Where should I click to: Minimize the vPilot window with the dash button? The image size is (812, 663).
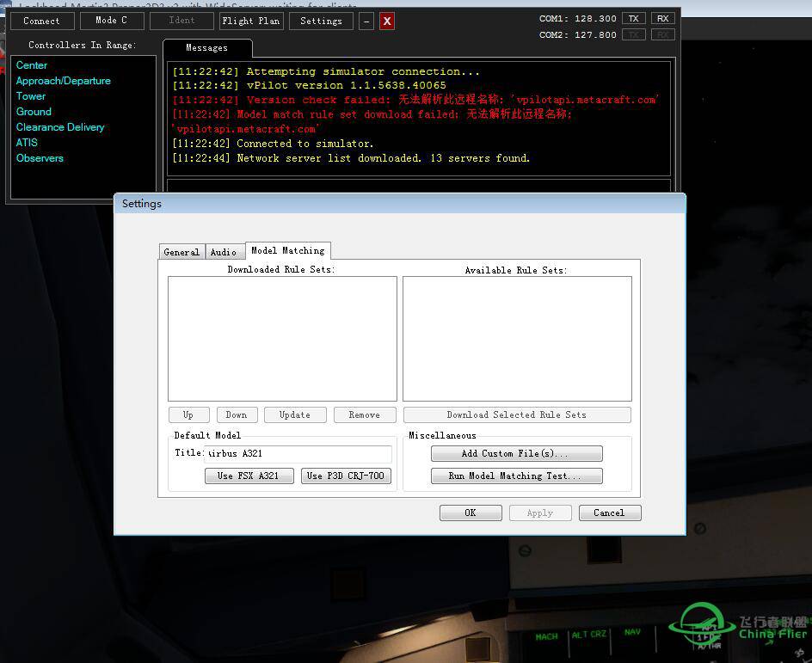click(x=366, y=21)
